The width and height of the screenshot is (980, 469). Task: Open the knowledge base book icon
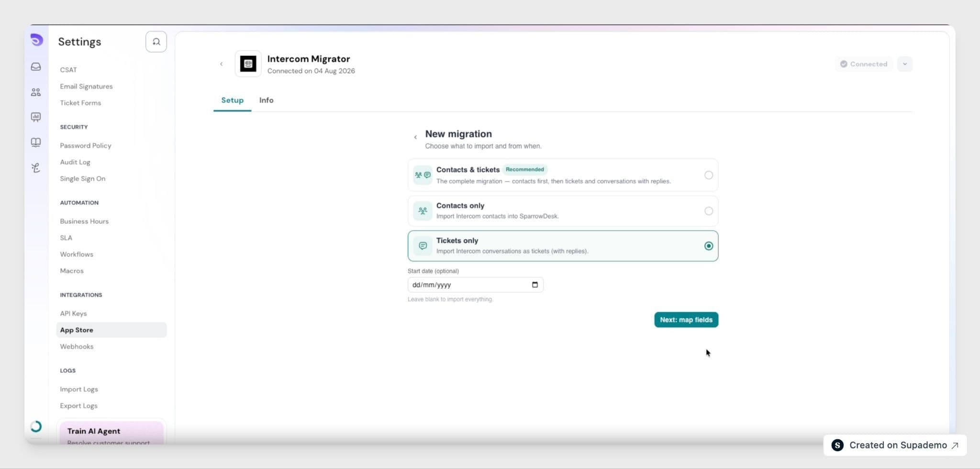36,142
